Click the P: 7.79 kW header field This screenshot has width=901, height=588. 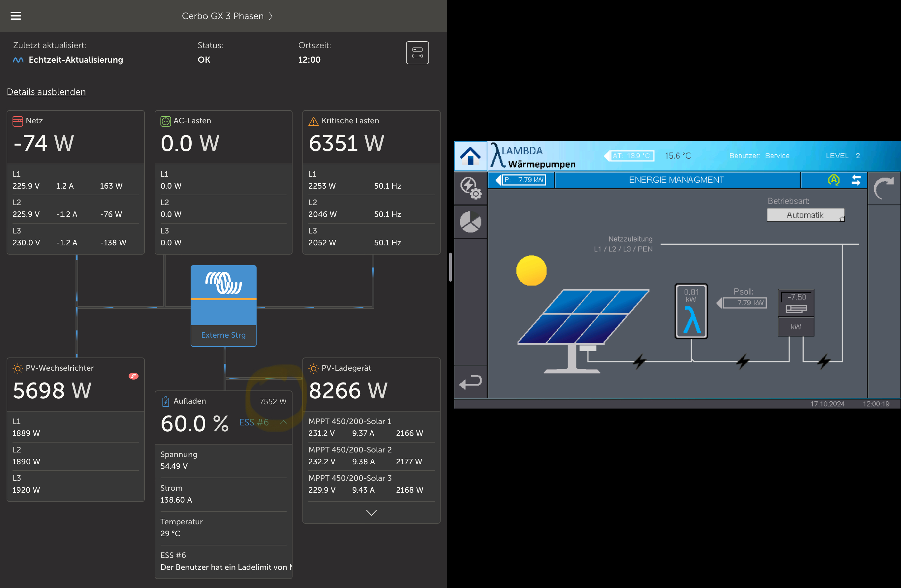(x=524, y=180)
